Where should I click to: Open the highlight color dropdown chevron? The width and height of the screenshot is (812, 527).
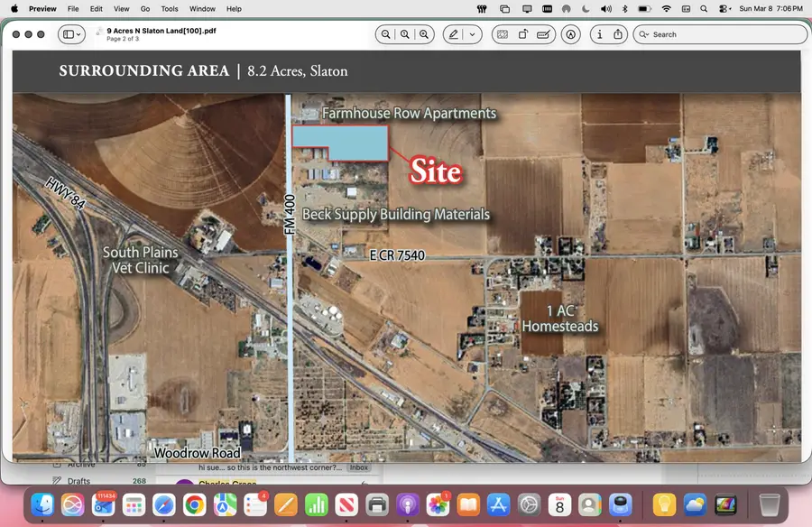coord(472,34)
